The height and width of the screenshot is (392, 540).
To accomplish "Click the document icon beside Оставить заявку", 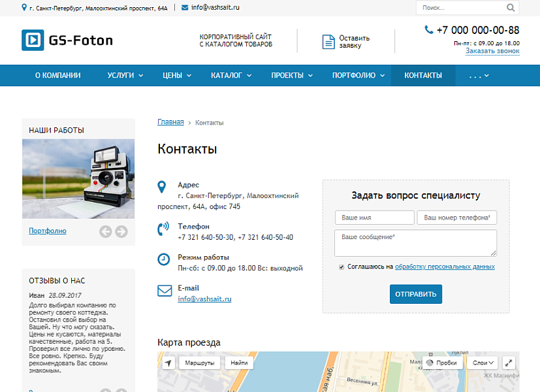I will pyautogui.click(x=328, y=42).
